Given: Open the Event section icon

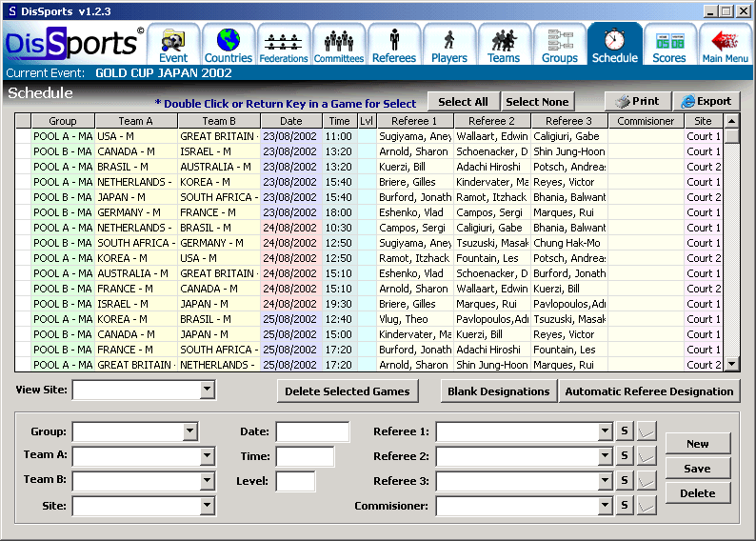Looking at the screenshot, I should pyautogui.click(x=173, y=45).
